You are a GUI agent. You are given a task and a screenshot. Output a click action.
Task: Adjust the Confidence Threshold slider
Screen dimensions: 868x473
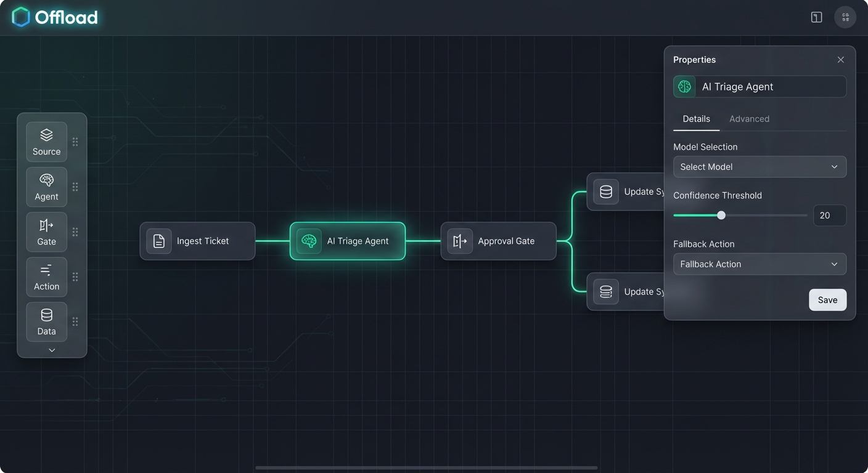tap(721, 215)
